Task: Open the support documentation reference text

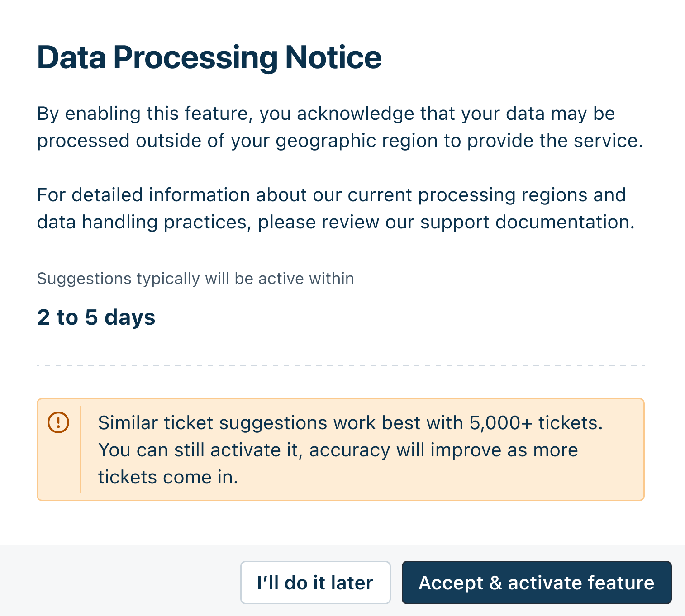Action: (x=528, y=222)
